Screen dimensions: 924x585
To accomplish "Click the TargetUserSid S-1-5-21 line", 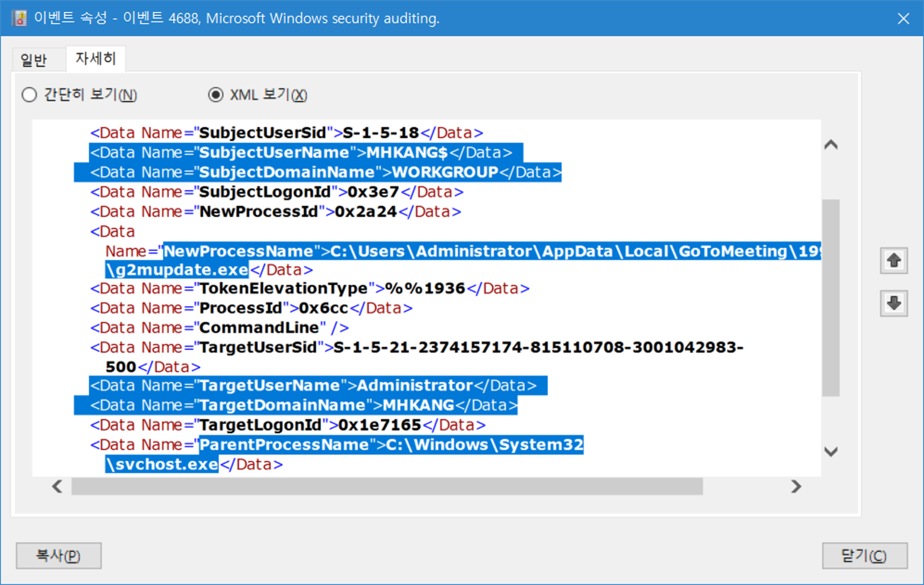I will coord(417,348).
